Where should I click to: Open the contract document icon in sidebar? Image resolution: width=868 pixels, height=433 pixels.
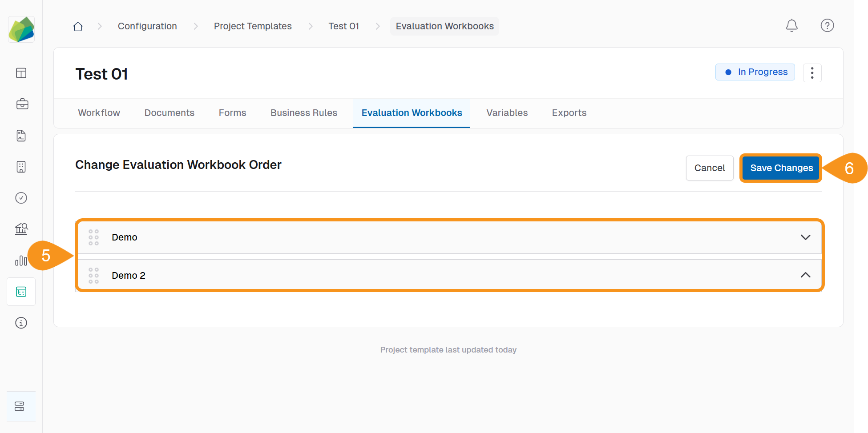21,136
